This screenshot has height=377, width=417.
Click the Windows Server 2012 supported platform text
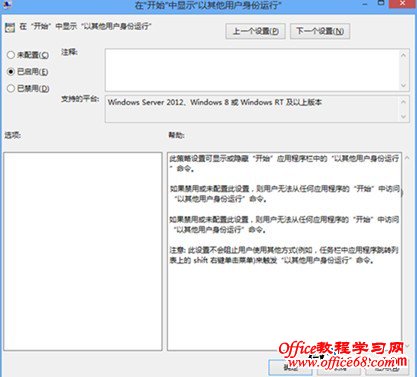click(215, 102)
